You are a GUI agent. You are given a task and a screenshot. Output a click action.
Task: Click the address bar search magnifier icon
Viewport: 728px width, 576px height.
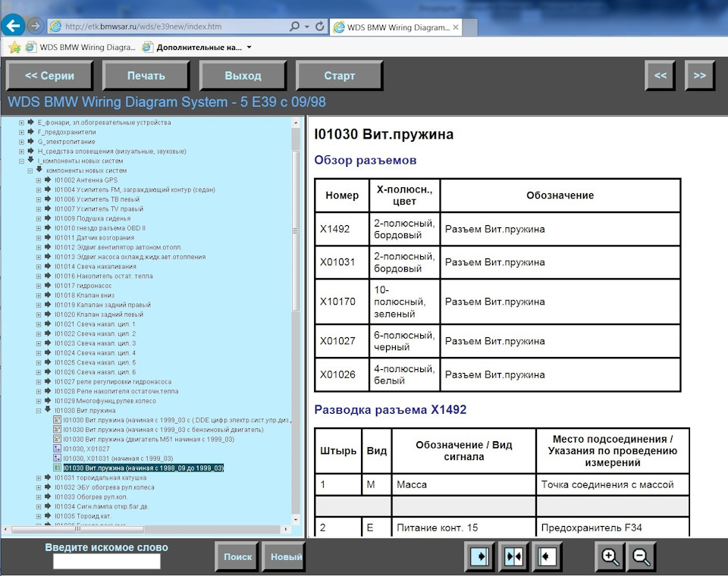(x=294, y=27)
